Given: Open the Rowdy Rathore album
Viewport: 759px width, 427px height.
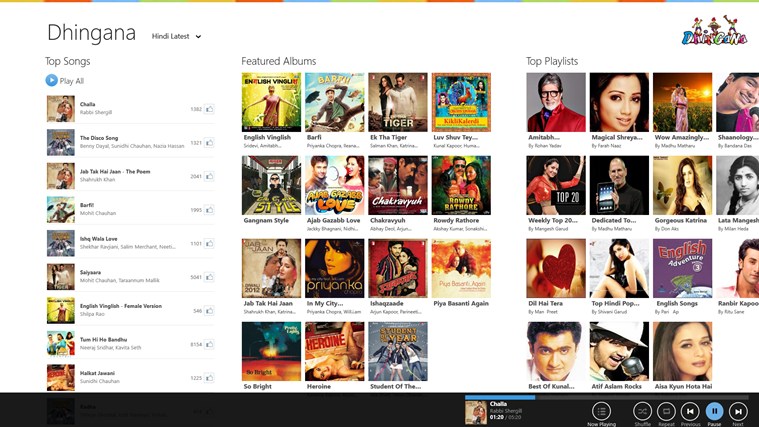Looking at the screenshot, I should point(461,185).
